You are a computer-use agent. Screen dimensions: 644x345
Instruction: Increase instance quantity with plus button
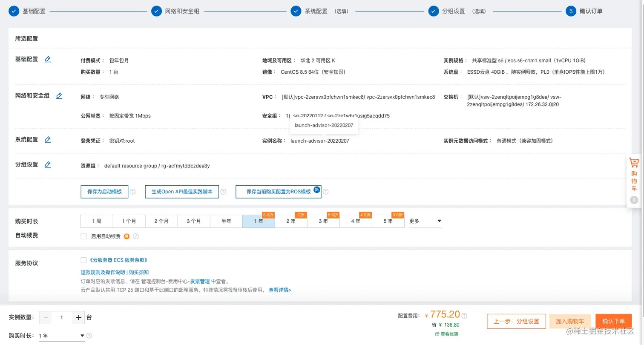(x=78, y=317)
